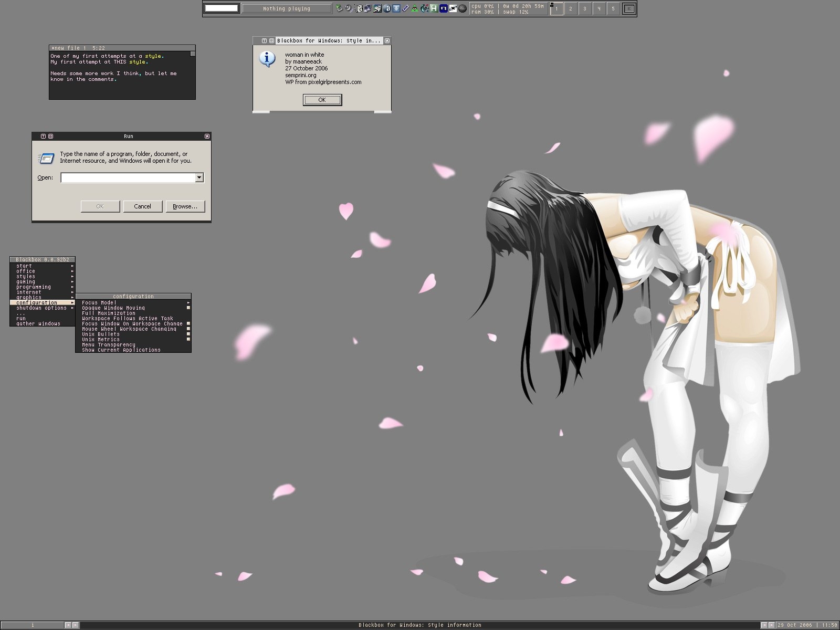Expand the start submenu
The image size is (840, 630).
43,266
